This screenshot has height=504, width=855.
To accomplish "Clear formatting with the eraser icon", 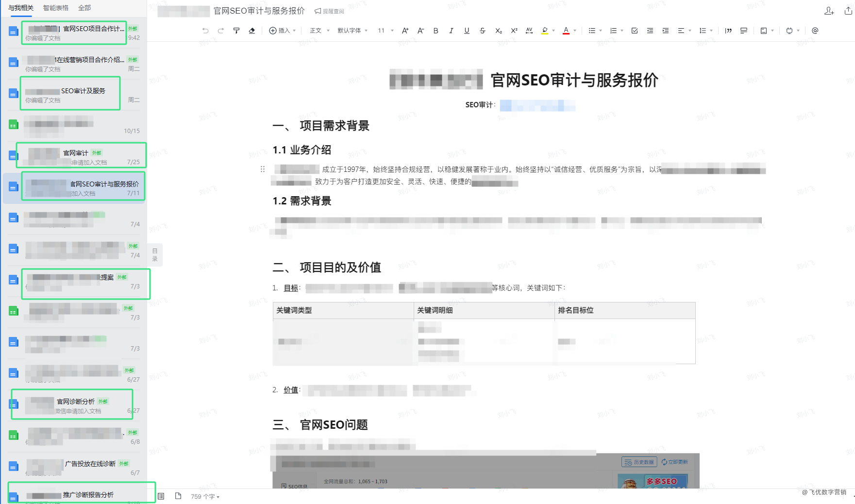I will (252, 31).
